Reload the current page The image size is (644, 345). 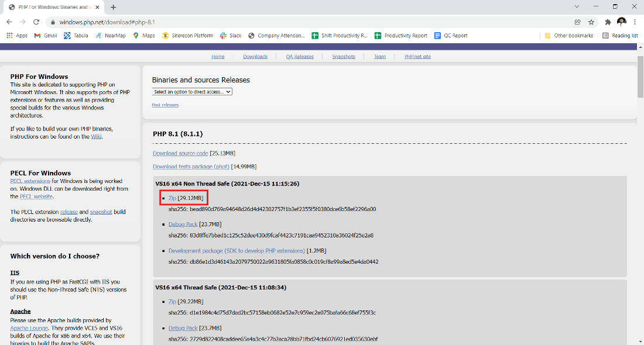tap(36, 22)
